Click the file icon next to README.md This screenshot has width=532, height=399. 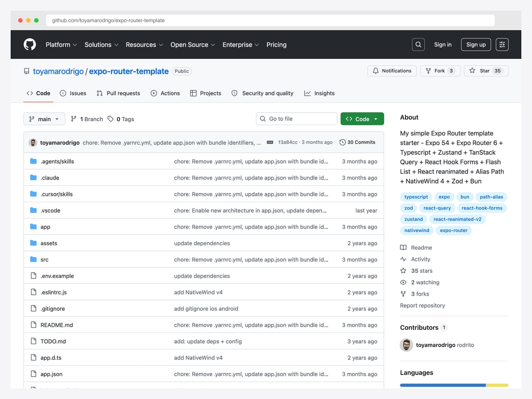33,325
